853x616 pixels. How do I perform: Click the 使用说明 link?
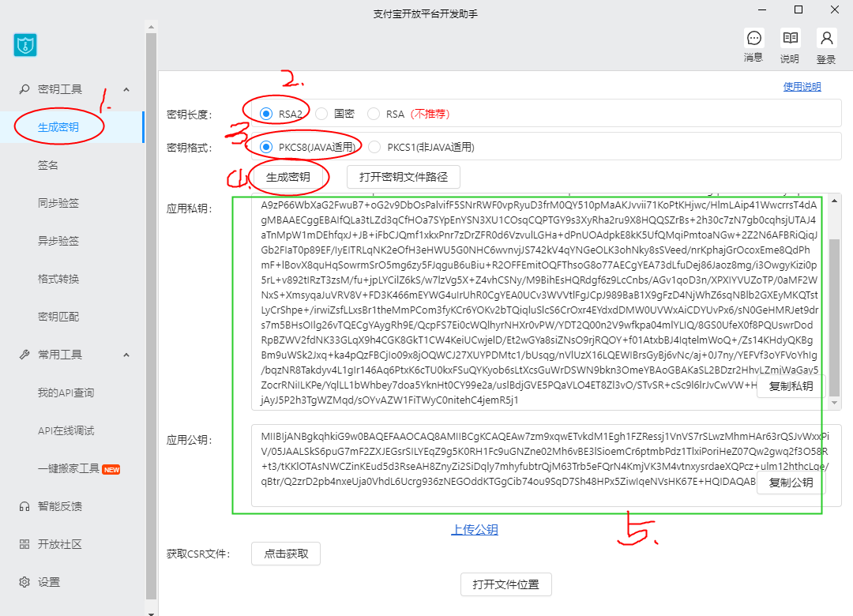[802, 87]
